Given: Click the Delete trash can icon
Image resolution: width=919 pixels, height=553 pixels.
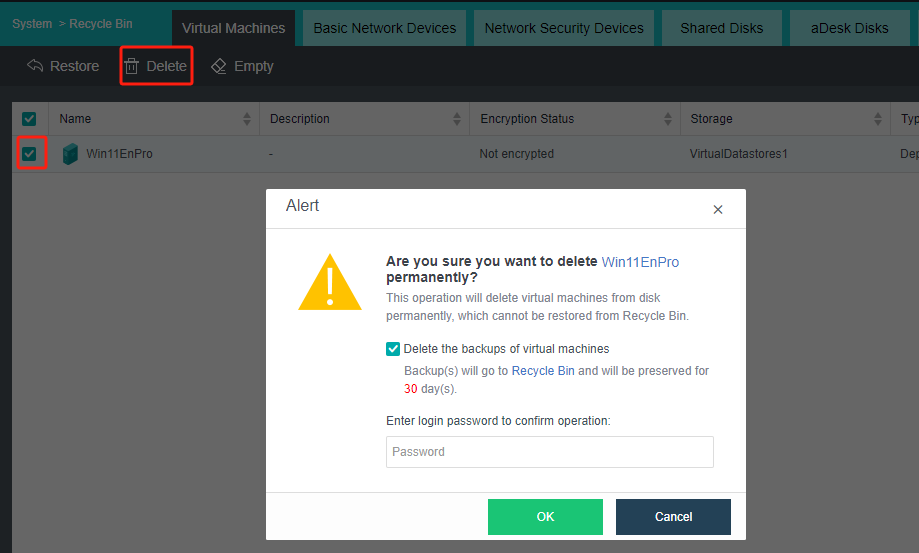Looking at the screenshot, I should (132, 66).
